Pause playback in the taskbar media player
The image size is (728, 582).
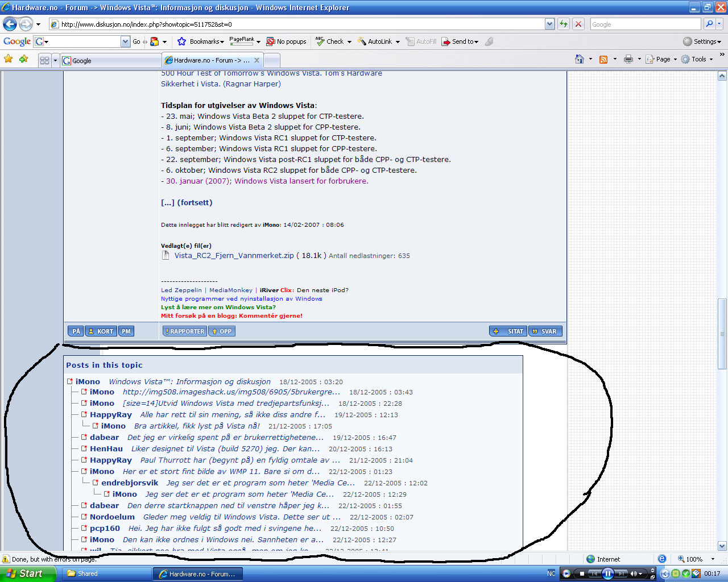pos(607,574)
